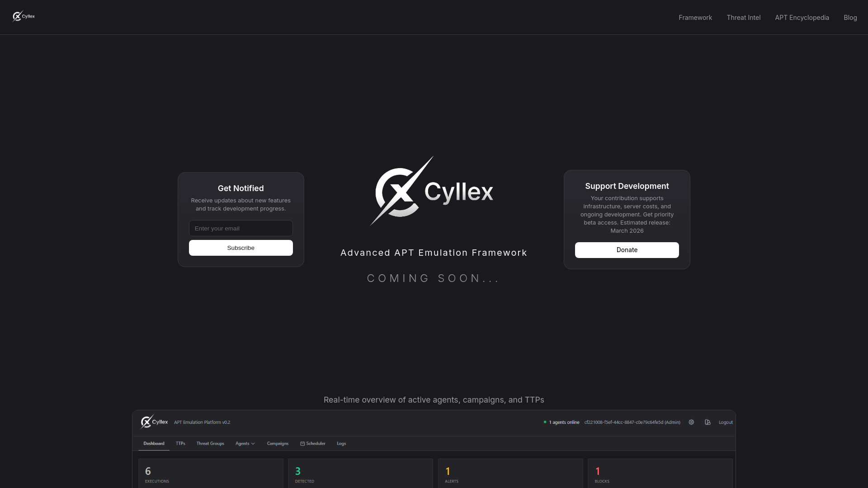
Task: Click the Enter your email input field
Action: pos(241,228)
